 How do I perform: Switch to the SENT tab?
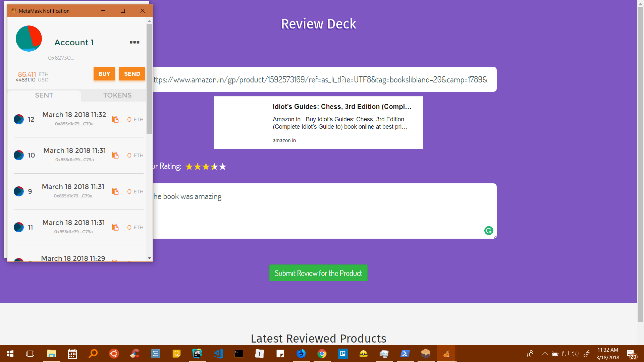(x=44, y=95)
